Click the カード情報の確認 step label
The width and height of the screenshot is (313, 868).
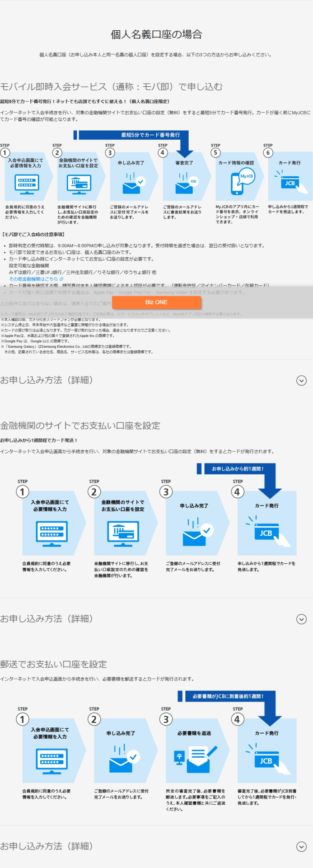click(236, 163)
